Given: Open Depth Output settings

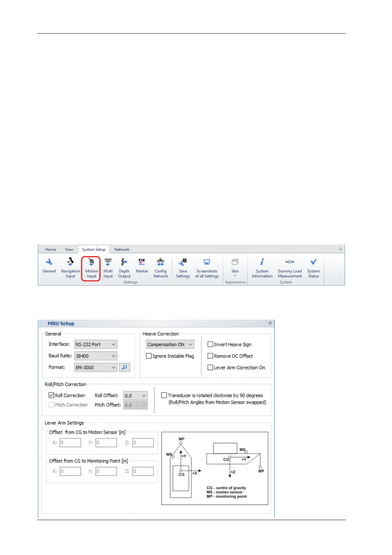Looking at the screenshot, I should pyautogui.click(x=124, y=268).
